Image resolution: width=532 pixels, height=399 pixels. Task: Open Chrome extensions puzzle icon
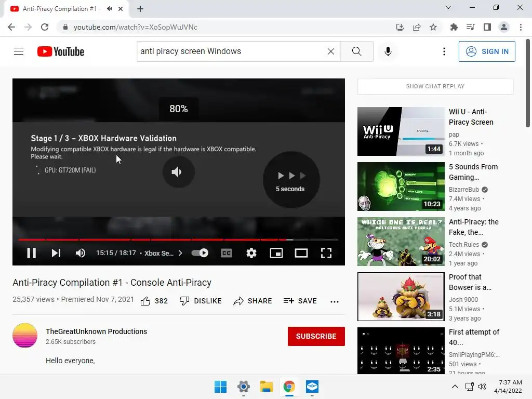(454, 27)
